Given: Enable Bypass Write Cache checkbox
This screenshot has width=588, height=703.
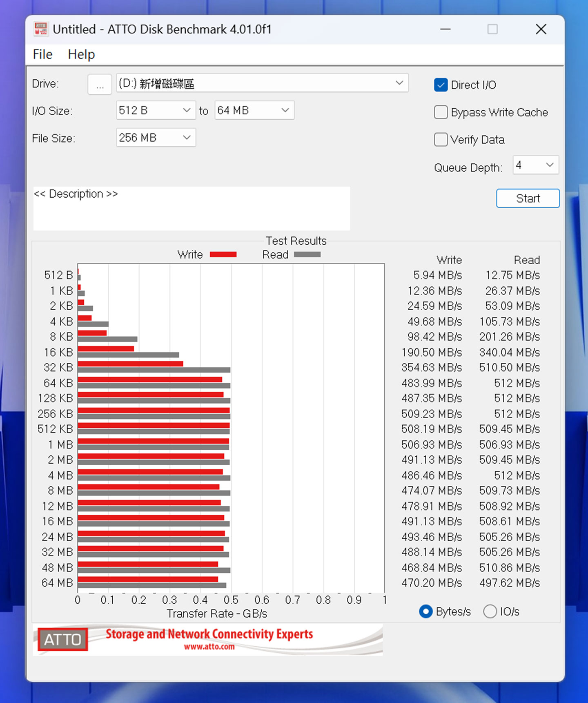Looking at the screenshot, I should coord(441,112).
